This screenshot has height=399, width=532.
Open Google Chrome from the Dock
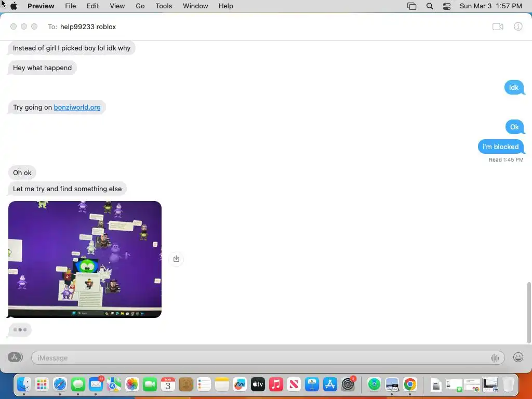tap(410, 384)
